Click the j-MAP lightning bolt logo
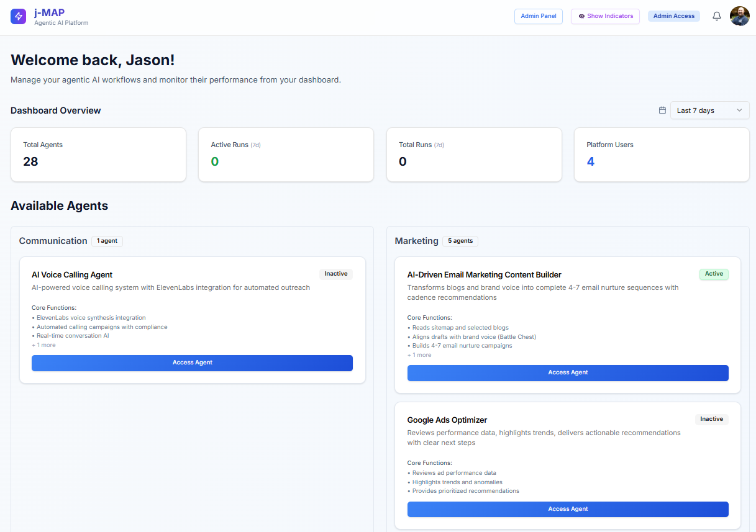Screen dimensions: 756x532 [x=18, y=16]
